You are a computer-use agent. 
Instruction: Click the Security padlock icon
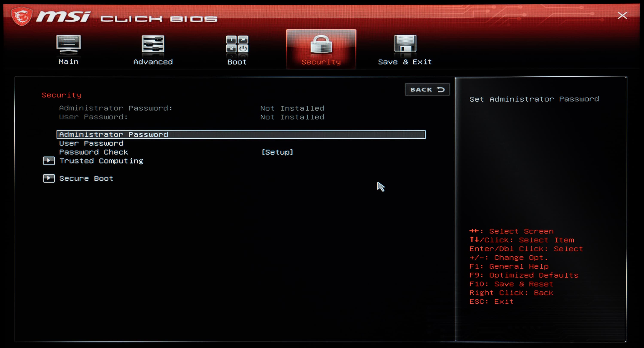(321, 44)
